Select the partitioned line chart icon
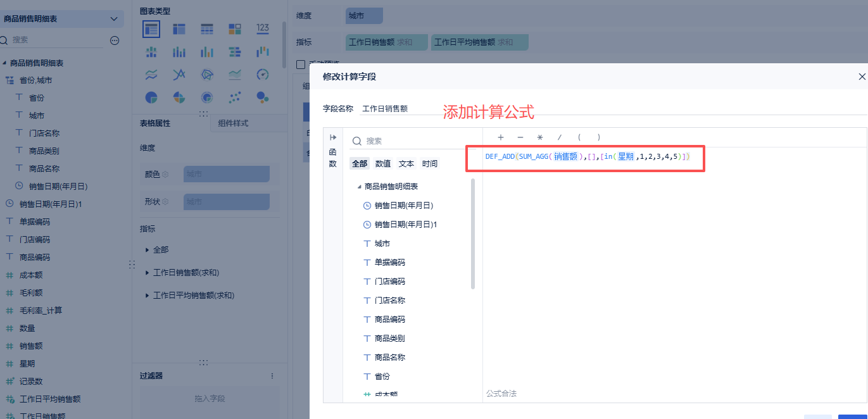The width and height of the screenshot is (868, 419). pos(151,75)
